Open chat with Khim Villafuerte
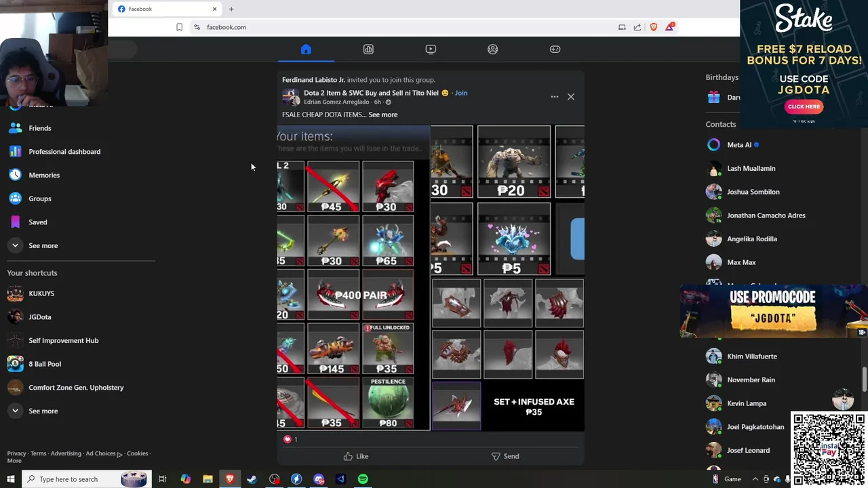Image resolution: width=868 pixels, height=488 pixels. point(751,357)
